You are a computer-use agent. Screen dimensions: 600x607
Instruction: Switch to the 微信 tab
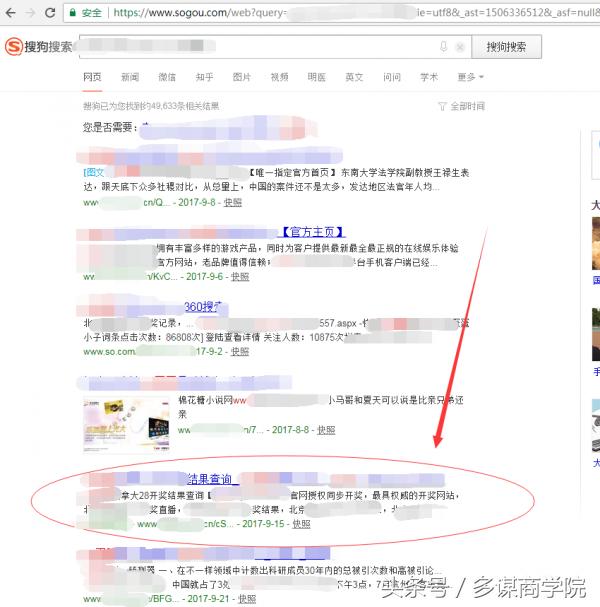tap(167, 77)
